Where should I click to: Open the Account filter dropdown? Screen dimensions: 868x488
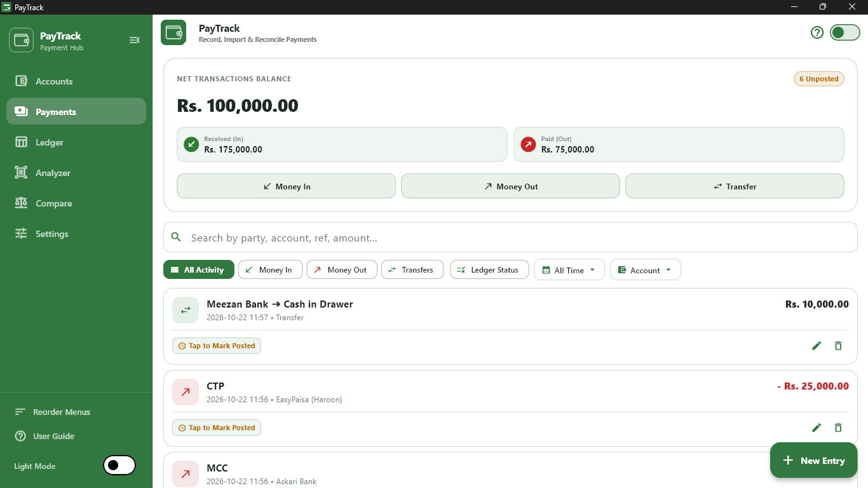tap(645, 269)
